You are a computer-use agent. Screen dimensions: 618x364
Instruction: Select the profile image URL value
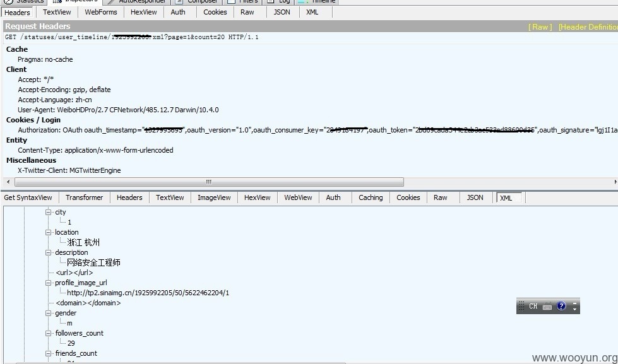(x=148, y=293)
